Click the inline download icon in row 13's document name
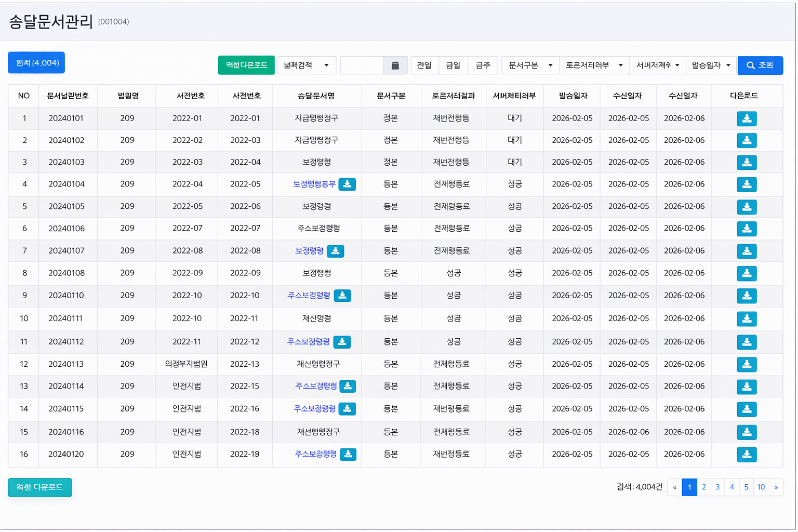798x532 pixels. click(x=347, y=386)
